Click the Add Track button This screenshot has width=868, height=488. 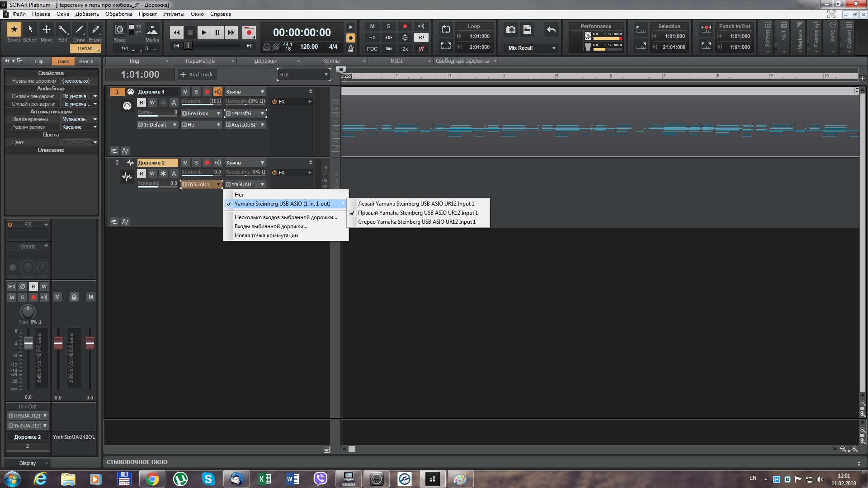coord(197,75)
